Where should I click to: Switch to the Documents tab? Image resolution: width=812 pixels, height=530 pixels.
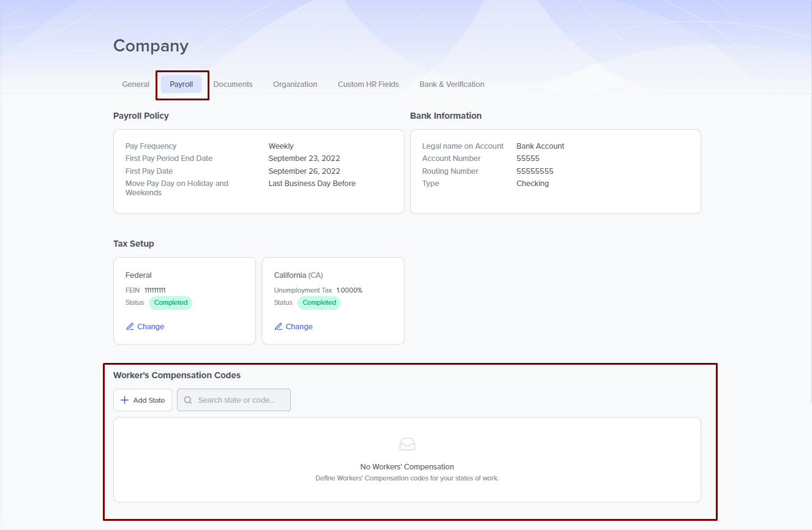pos(233,84)
